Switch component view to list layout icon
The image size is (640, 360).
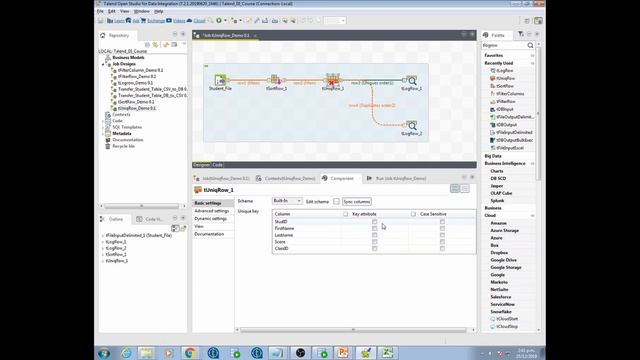pyautogui.click(x=465, y=188)
